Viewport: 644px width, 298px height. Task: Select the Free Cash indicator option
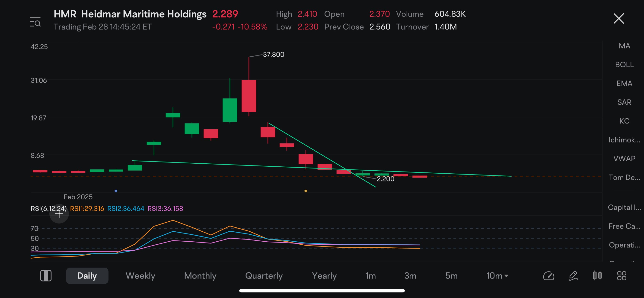click(x=624, y=226)
